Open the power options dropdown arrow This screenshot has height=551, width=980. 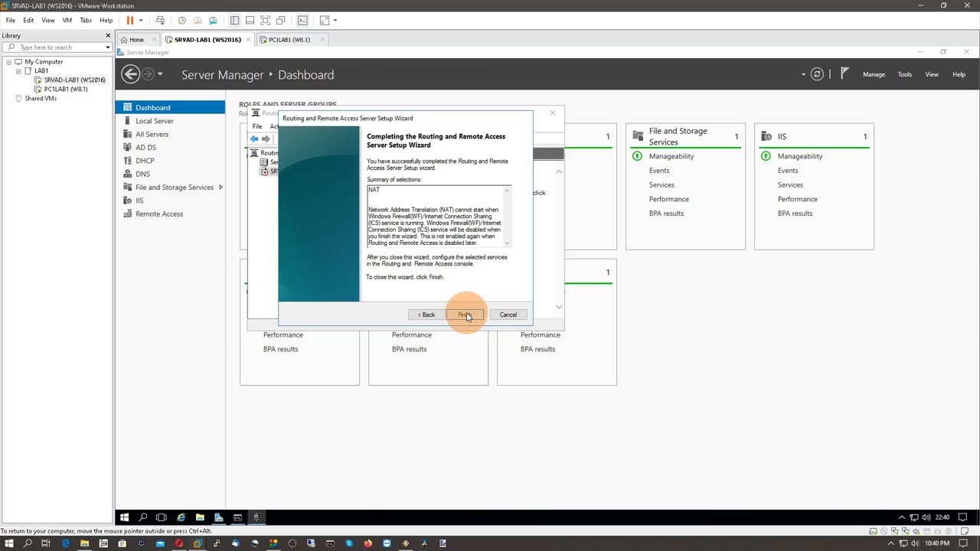pos(141,21)
